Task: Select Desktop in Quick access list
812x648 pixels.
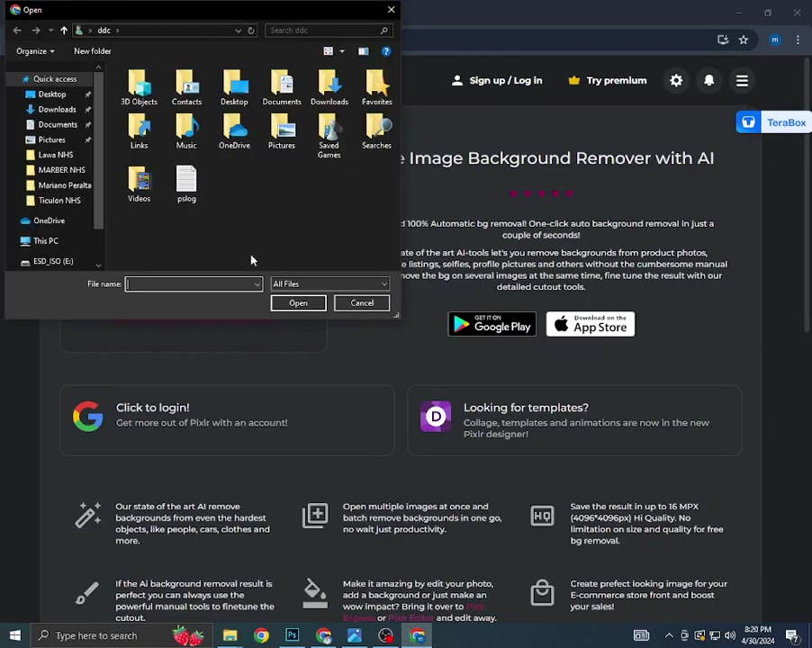Action: point(52,94)
